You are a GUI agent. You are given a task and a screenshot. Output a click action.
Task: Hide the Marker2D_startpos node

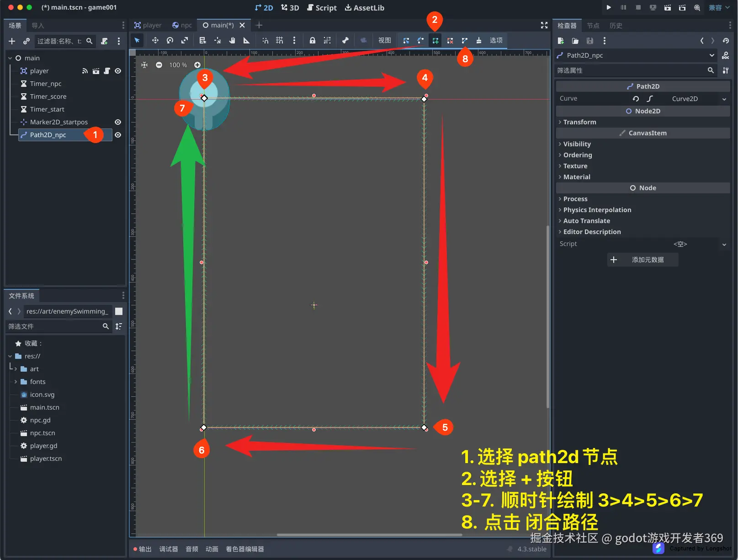pos(118,122)
